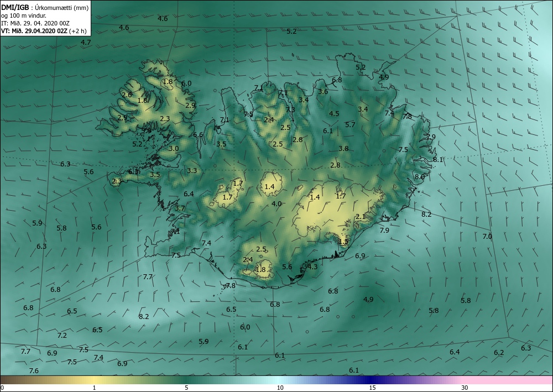Click the title text "DMI/IGB : Úrkomumætti (mm)"

[45, 8]
